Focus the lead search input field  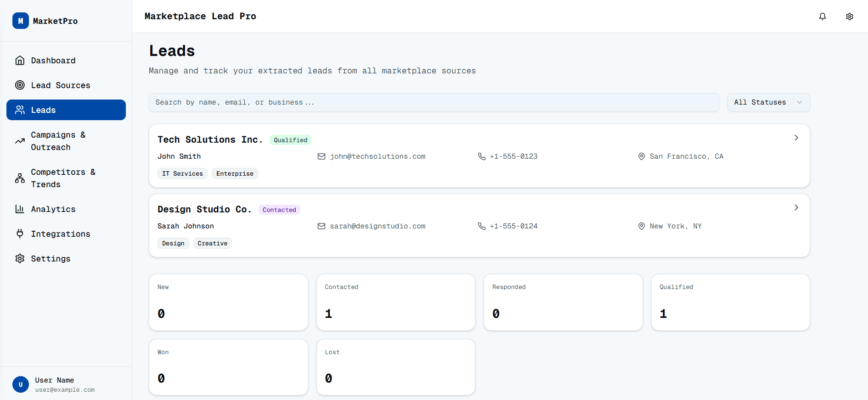[x=433, y=102]
